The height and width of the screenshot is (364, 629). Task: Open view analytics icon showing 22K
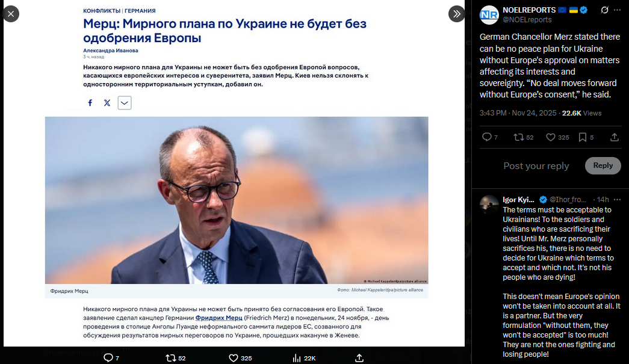click(x=297, y=358)
